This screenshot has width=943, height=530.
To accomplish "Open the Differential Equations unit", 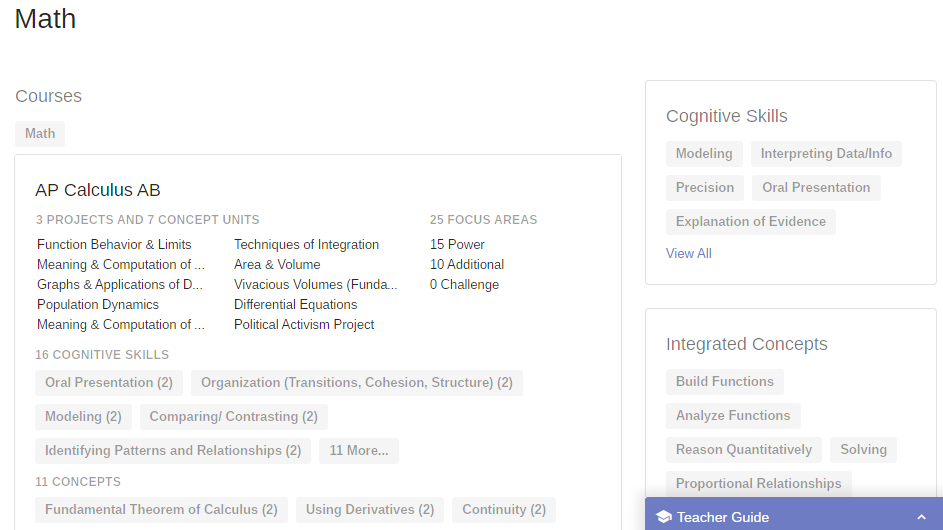I will coord(295,305).
